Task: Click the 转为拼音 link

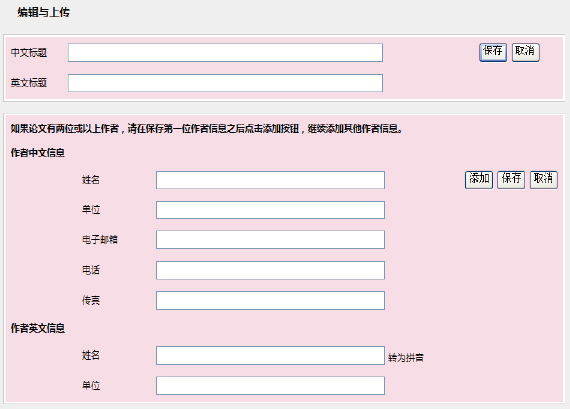Action: pos(406,358)
